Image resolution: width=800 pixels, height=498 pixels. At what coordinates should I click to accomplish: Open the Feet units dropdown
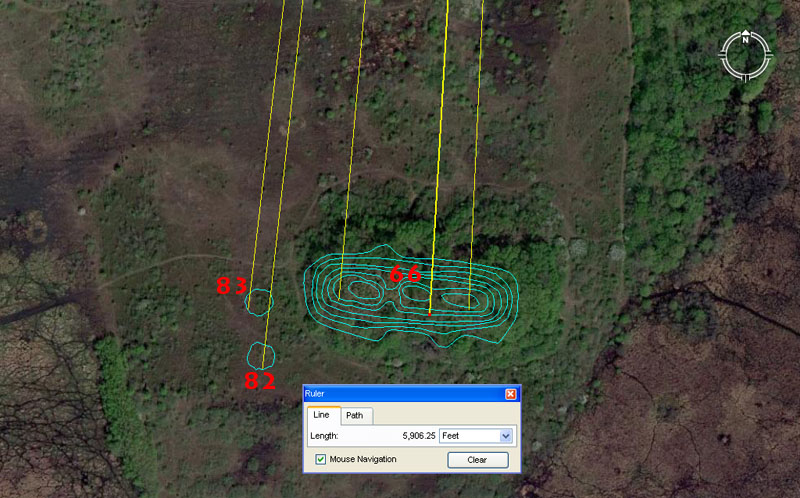point(505,436)
